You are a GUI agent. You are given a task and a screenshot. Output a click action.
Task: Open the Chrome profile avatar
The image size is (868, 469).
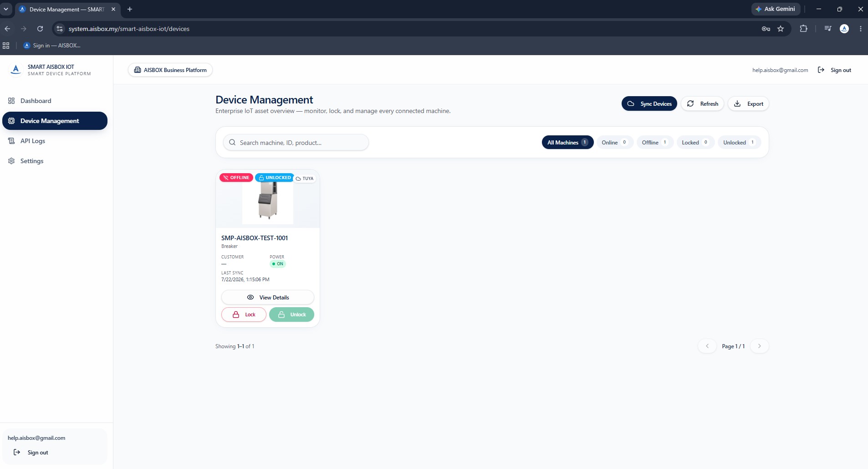click(x=844, y=29)
